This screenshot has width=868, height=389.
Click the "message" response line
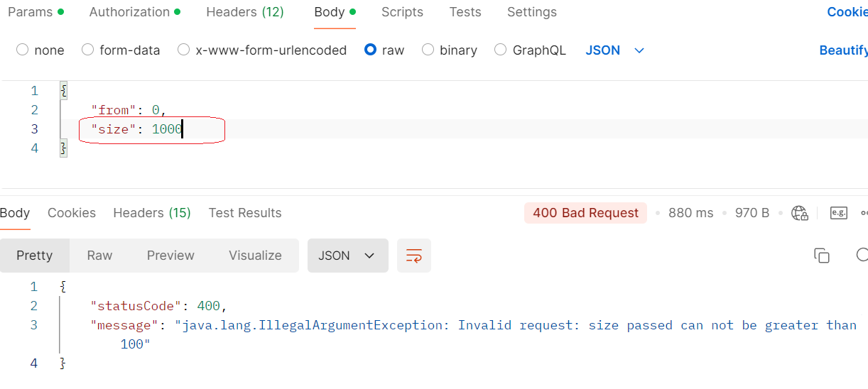click(473, 325)
